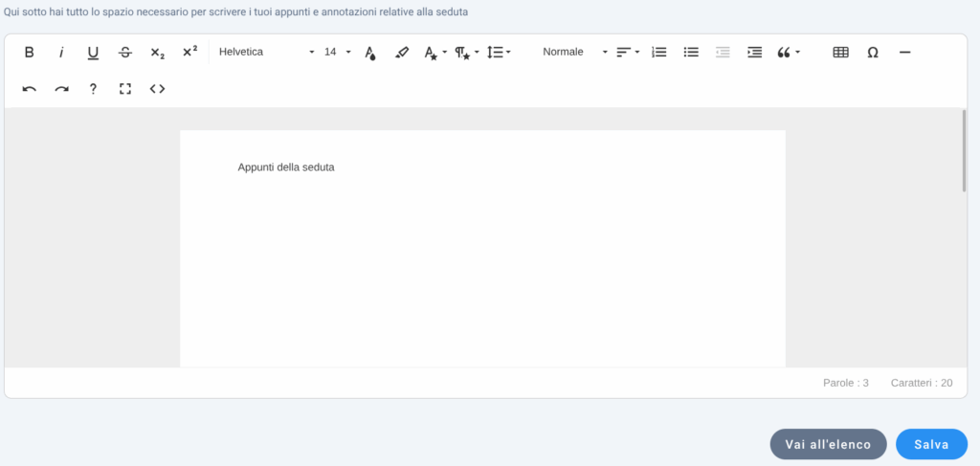Toggle bold formatting
This screenshot has height=466, width=980.
(x=29, y=53)
